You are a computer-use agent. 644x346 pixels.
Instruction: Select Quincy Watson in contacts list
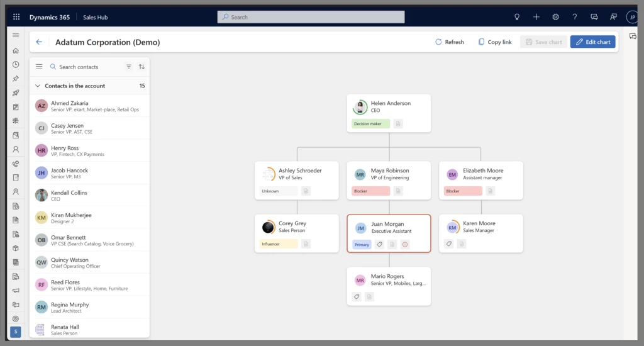pyautogui.click(x=89, y=262)
